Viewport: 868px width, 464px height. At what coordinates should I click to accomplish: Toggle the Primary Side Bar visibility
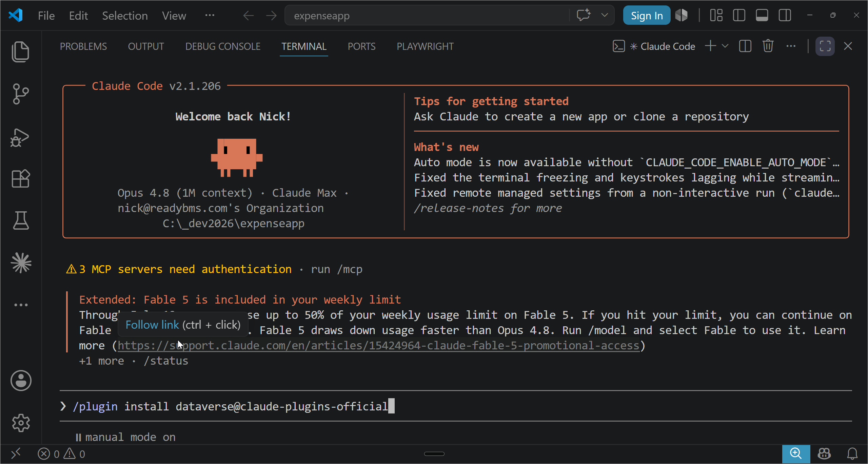pos(739,15)
